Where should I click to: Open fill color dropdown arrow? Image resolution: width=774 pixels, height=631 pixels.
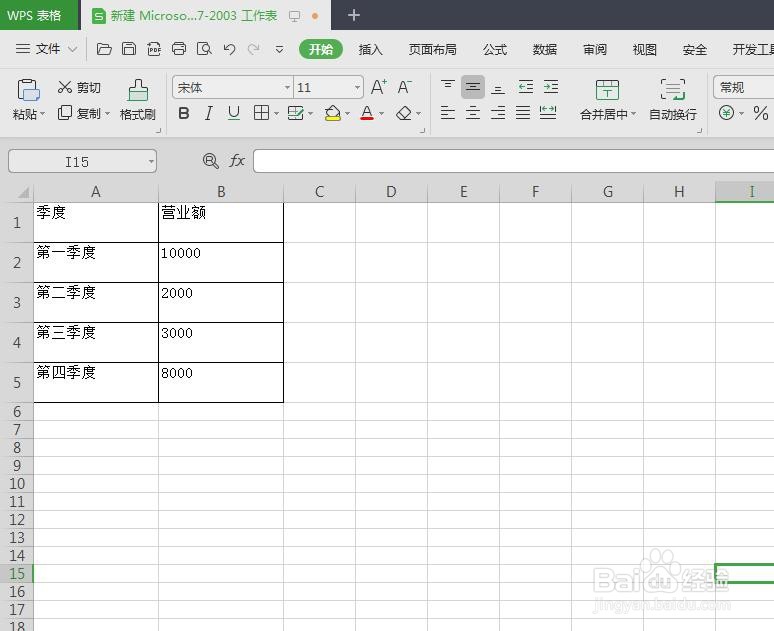tap(348, 114)
